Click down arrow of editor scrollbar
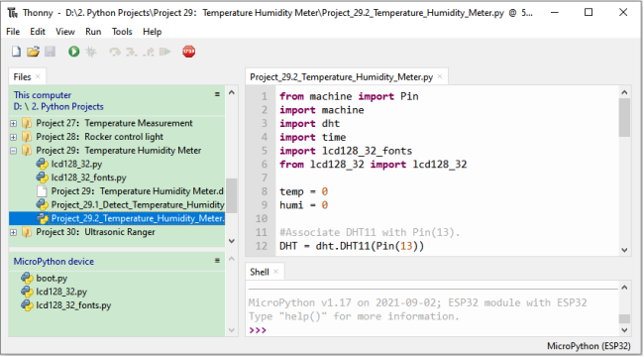Viewport: 644px width, 357px height. (625, 250)
